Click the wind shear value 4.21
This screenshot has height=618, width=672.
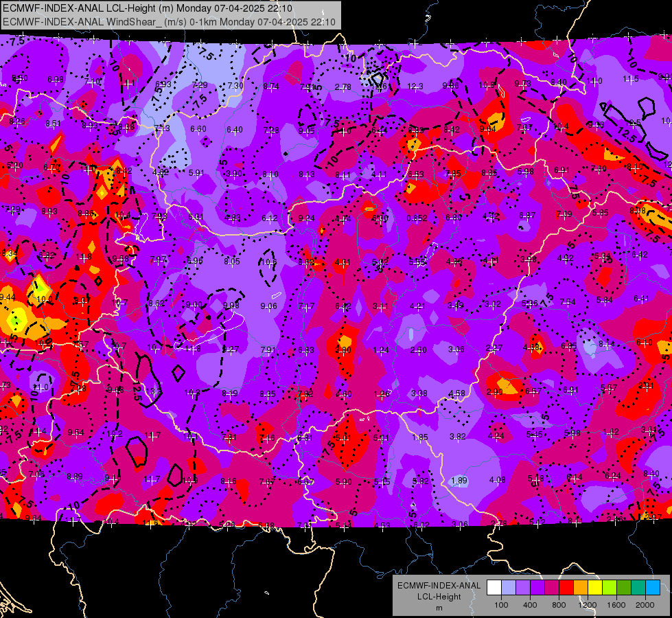[417, 306]
